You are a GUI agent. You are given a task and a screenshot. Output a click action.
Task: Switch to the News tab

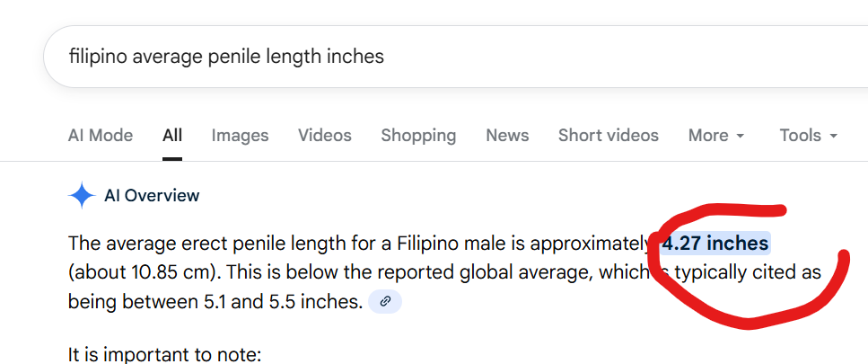pyautogui.click(x=507, y=136)
